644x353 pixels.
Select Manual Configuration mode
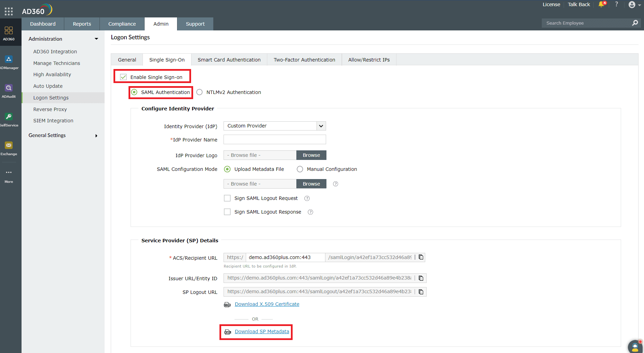pos(300,169)
